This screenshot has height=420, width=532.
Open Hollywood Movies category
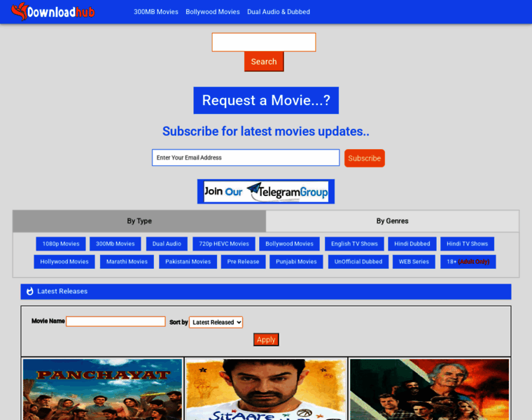pos(64,262)
